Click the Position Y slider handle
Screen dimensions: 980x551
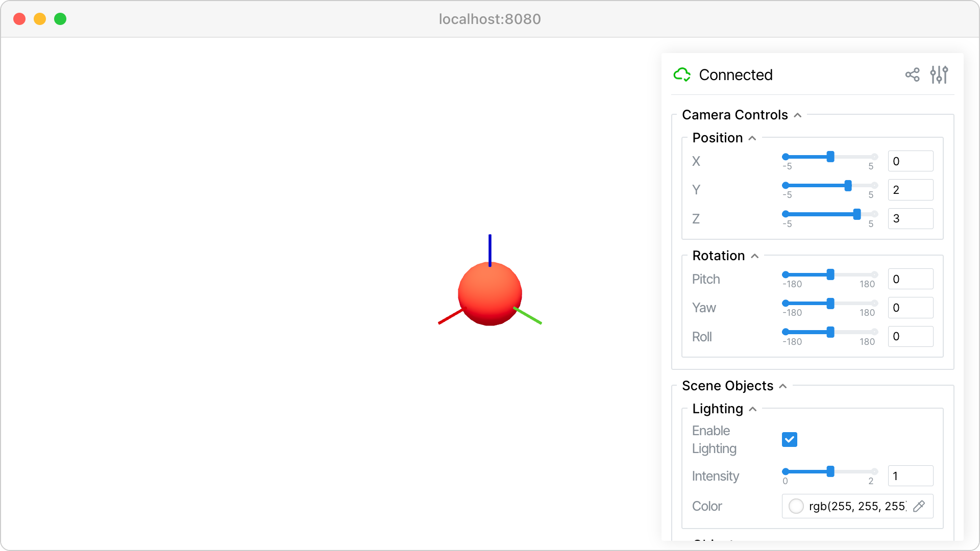tap(848, 185)
